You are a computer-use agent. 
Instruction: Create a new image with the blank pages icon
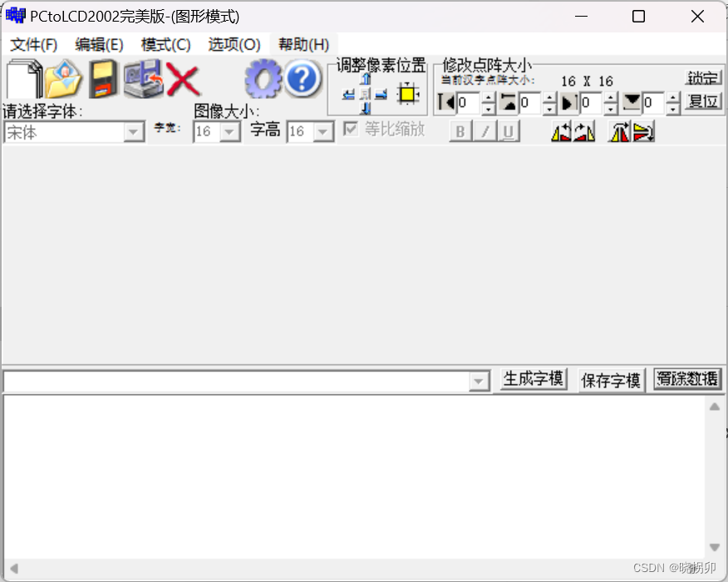pyautogui.click(x=24, y=78)
